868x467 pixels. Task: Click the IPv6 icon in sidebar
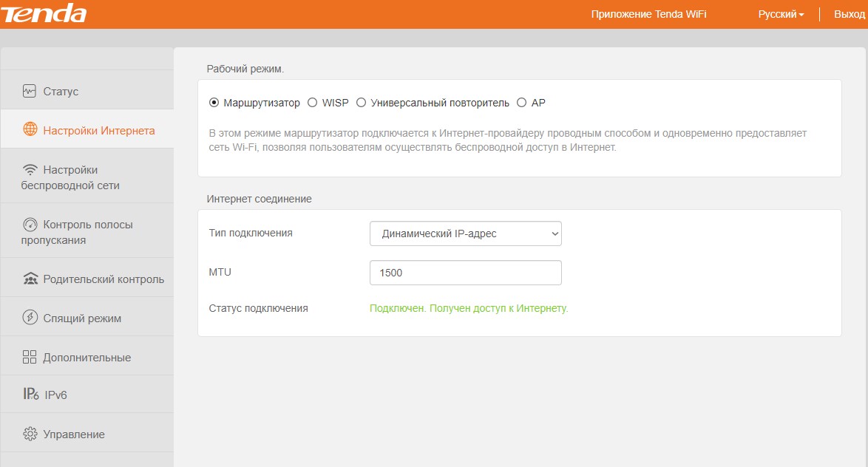click(31, 394)
